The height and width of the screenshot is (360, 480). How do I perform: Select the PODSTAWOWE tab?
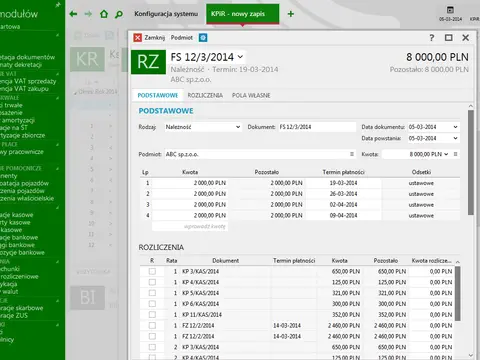[x=158, y=95]
